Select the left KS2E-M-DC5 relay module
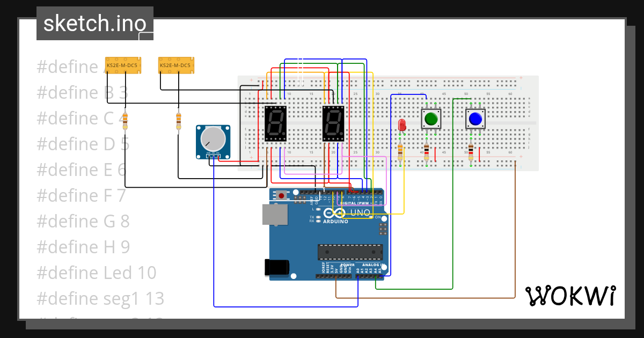Screen dimensions: 644x338 click(x=123, y=64)
